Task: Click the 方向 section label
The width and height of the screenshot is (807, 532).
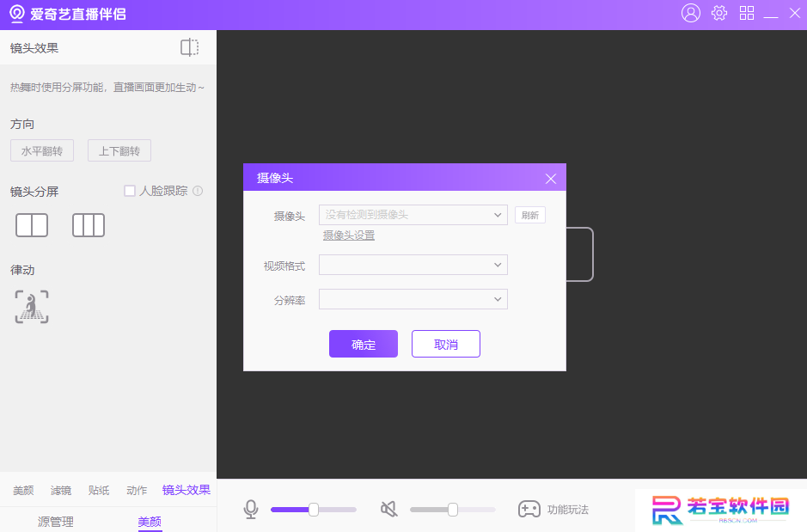Action: (x=22, y=124)
